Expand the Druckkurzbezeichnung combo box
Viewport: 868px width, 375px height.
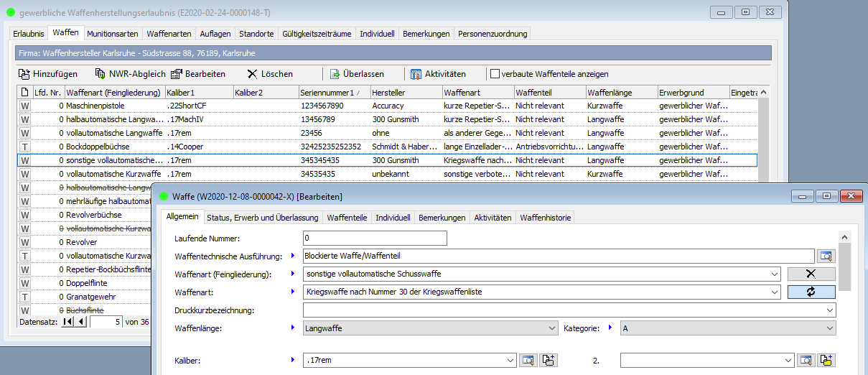[x=829, y=310]
